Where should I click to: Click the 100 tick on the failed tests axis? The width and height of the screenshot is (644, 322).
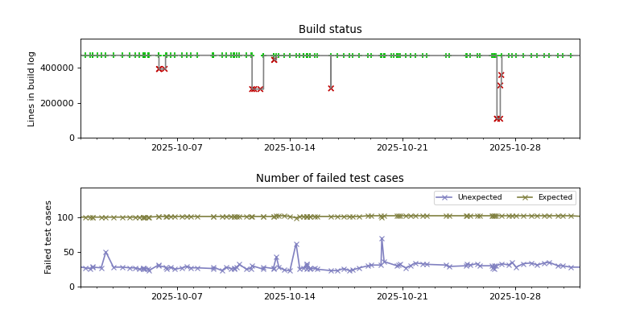(67, 217)
